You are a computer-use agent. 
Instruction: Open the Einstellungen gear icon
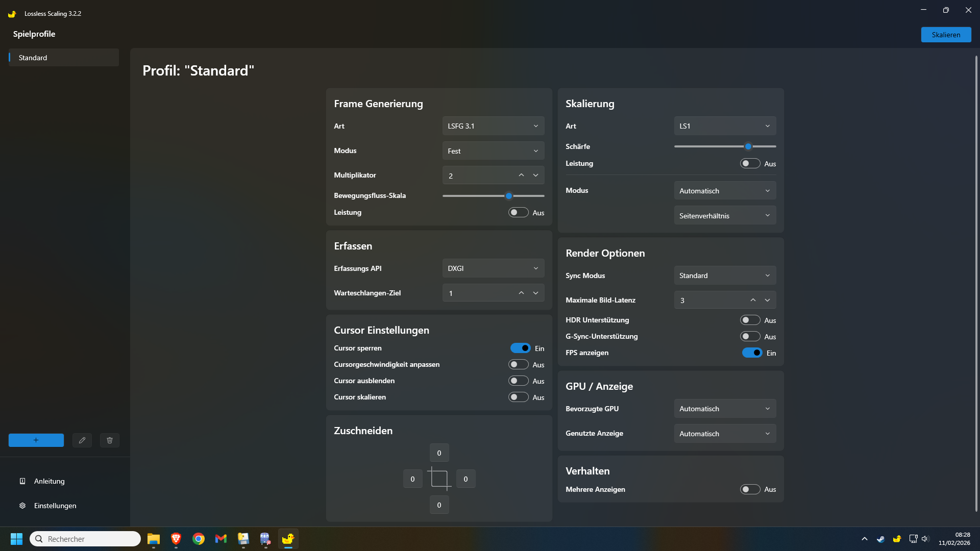coord(22,506)
